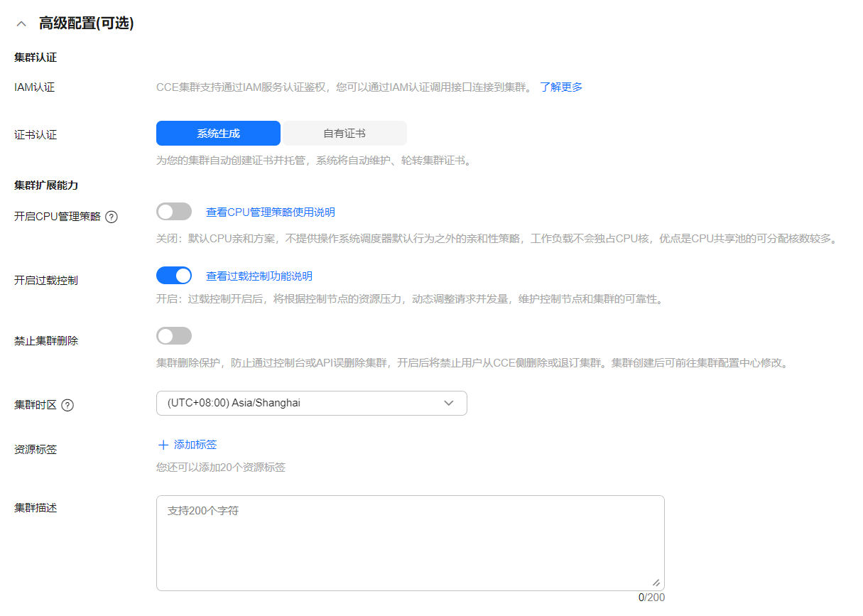This screenshot has width=863, height=616.
Task: Click the 资源标签 label
Action: point(36,450)
